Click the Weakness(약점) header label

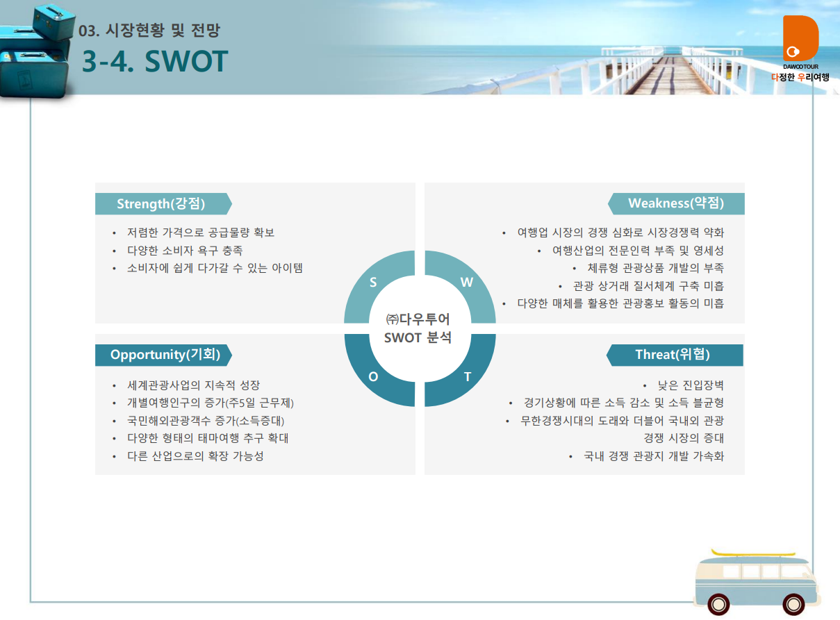(x=676, y=203)
